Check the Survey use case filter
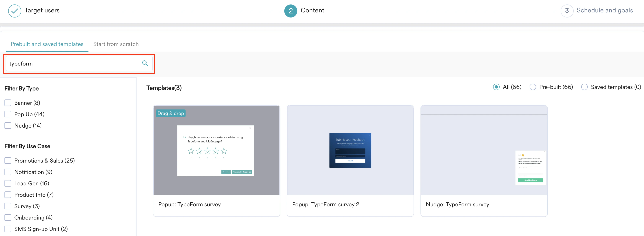This screenshot has height=236, width=644. point(8,206)
